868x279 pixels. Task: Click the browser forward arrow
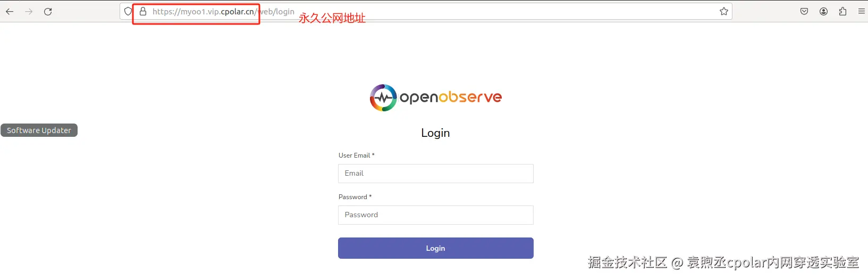pyautogui.click(x=29, y=11)
